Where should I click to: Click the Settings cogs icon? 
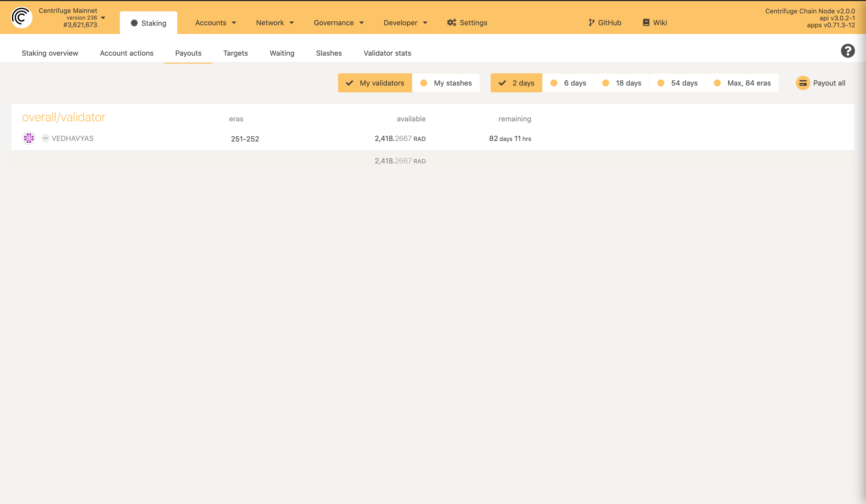452,23
